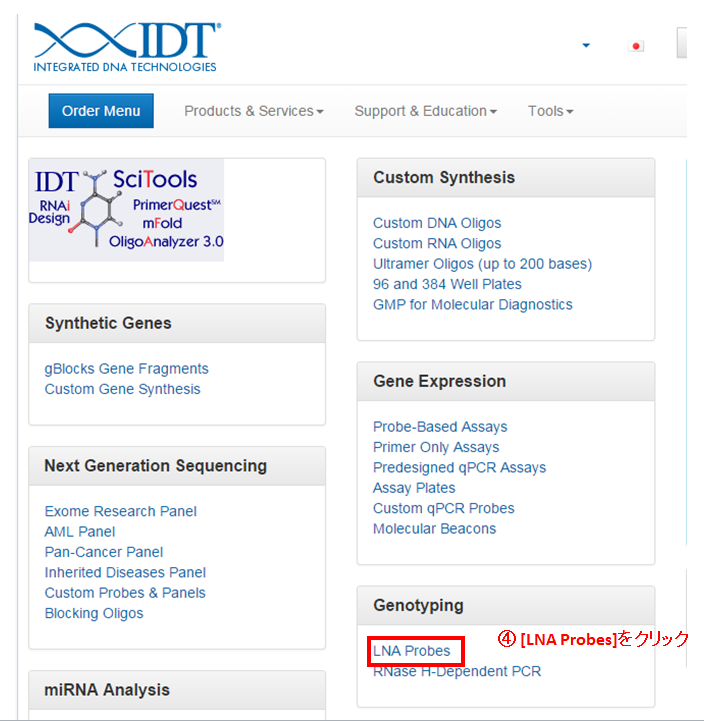The width and height of the screenshot is (704, 721).
Task: Open Inherited Diseases Panel link
Action: [x=125, y=572]
